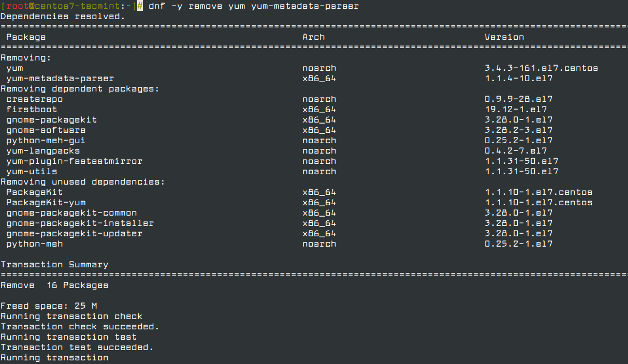
Task: Click the 'PackageKit' package name
Action: [34, 192]
